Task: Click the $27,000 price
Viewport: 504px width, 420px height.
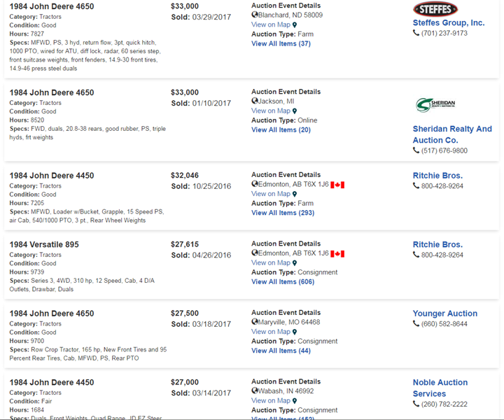Action: click(x=185, y=382)
